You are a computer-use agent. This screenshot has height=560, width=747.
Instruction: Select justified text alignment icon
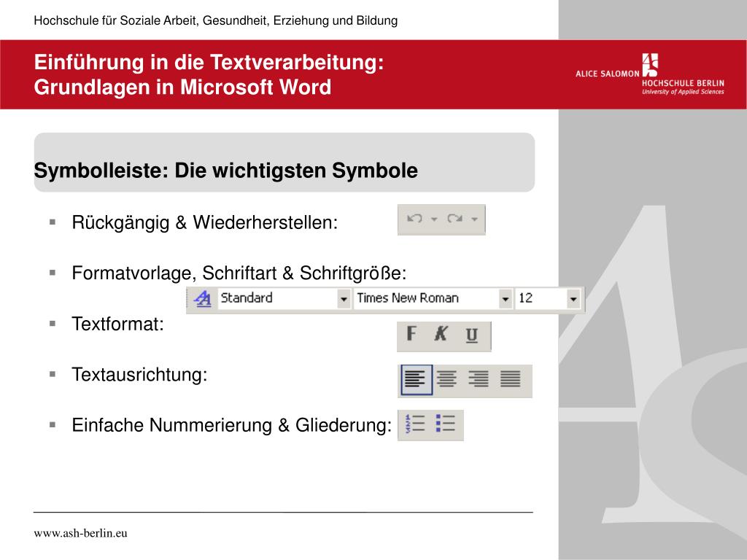(510, 379)
